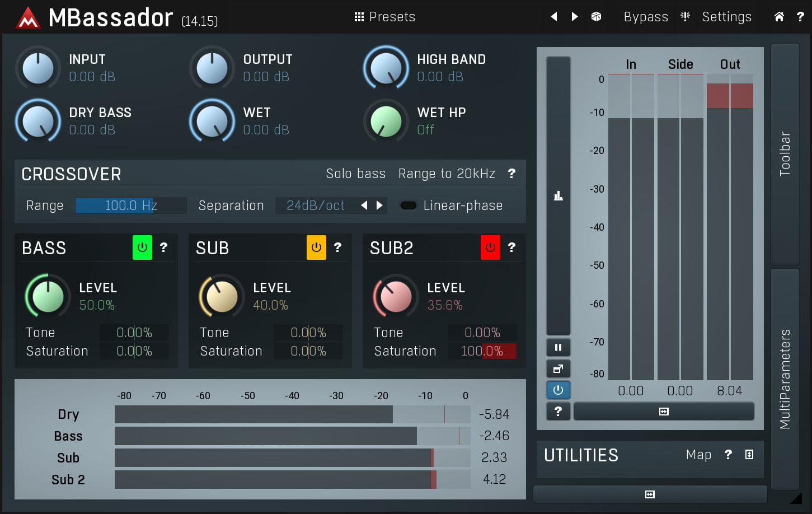The height and width of the screenshot is (514, 812).
Task: Load the next preset with the right arrow
Action: tap(575, 17)
